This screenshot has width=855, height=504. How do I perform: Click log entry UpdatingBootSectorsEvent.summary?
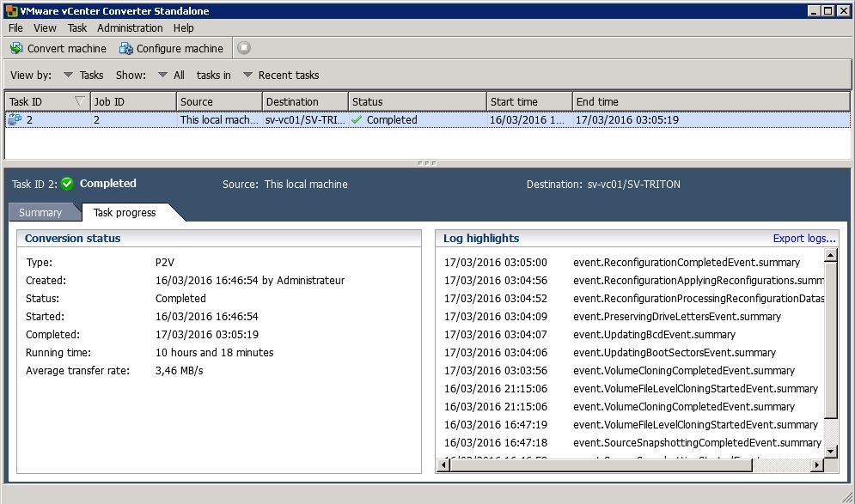(675, 353)
